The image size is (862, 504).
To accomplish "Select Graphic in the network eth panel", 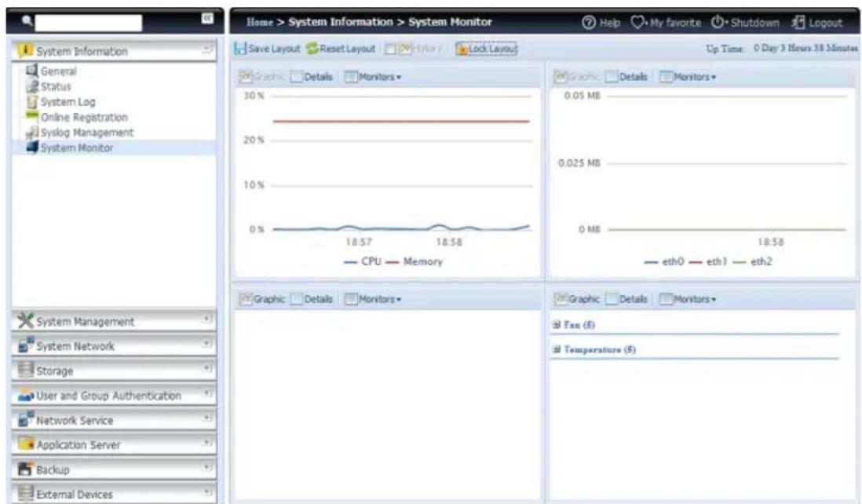I will pos(577,77).
